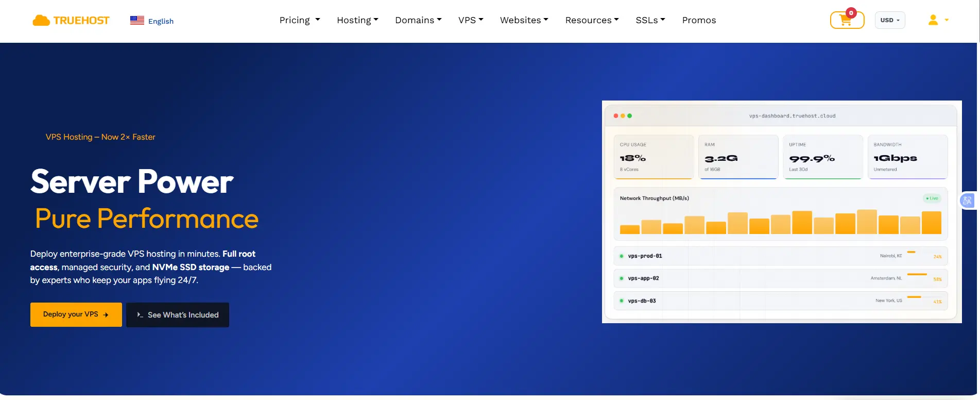Click the English language link

pos(161,21)
